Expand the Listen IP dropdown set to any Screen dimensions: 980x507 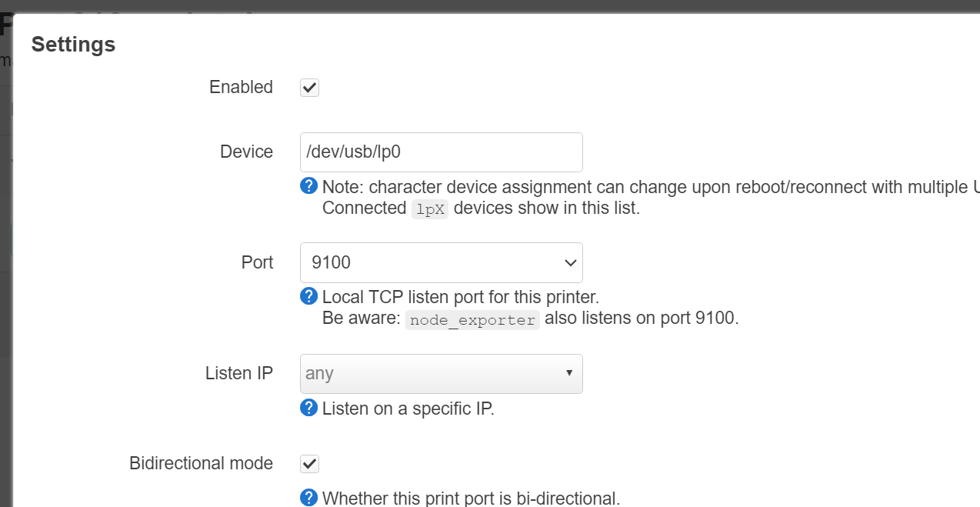[441, 374]
